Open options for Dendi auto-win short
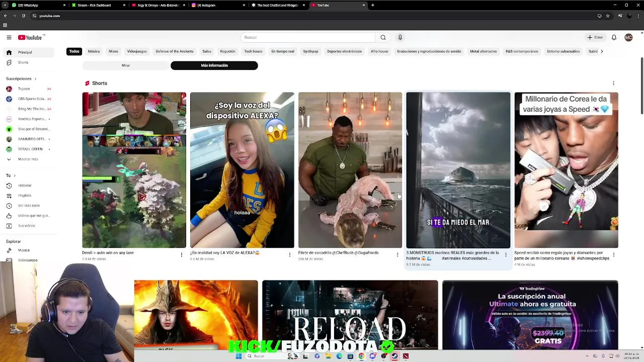644x362 pixels. [182, 255]
